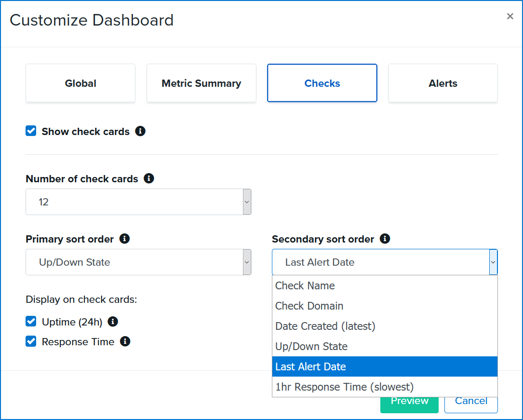
Task: Switch to the Alerts tab
Action: (x=442, y=83)
